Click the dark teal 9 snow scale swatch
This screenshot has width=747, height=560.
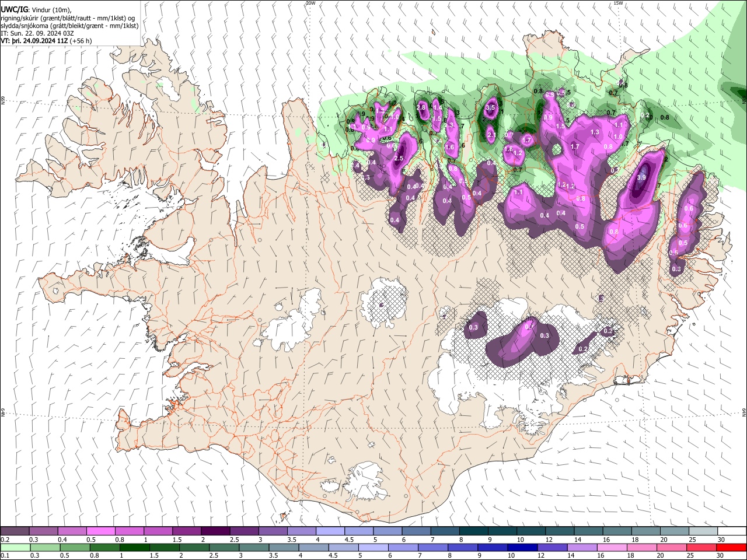click(501, 531)
